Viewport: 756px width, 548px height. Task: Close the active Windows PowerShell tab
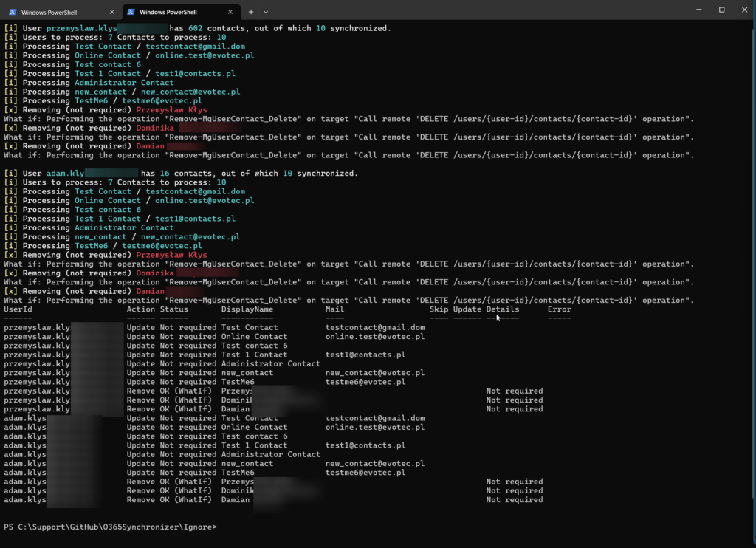click(230, 12)
